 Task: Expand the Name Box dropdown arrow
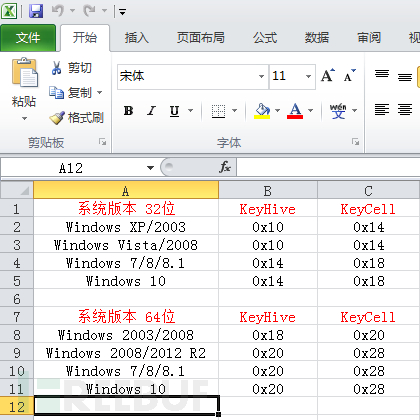[x=151, y=168]
